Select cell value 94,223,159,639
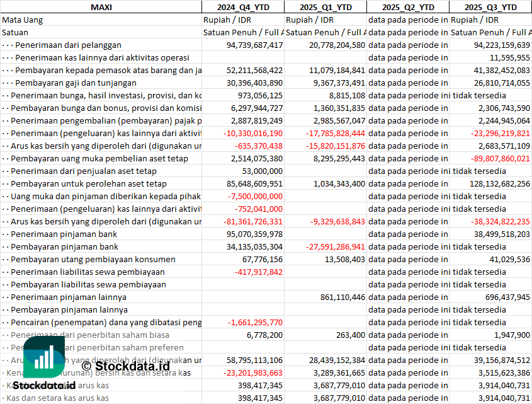The height and width of the screenshot is (404, 532). click(x=502, y=45)
